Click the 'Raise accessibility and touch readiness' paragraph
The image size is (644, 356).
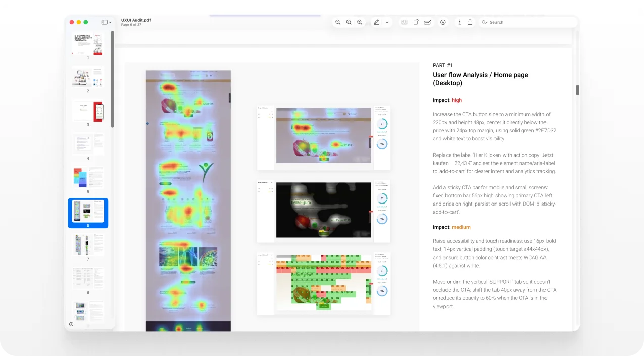[x=494, y=253]
